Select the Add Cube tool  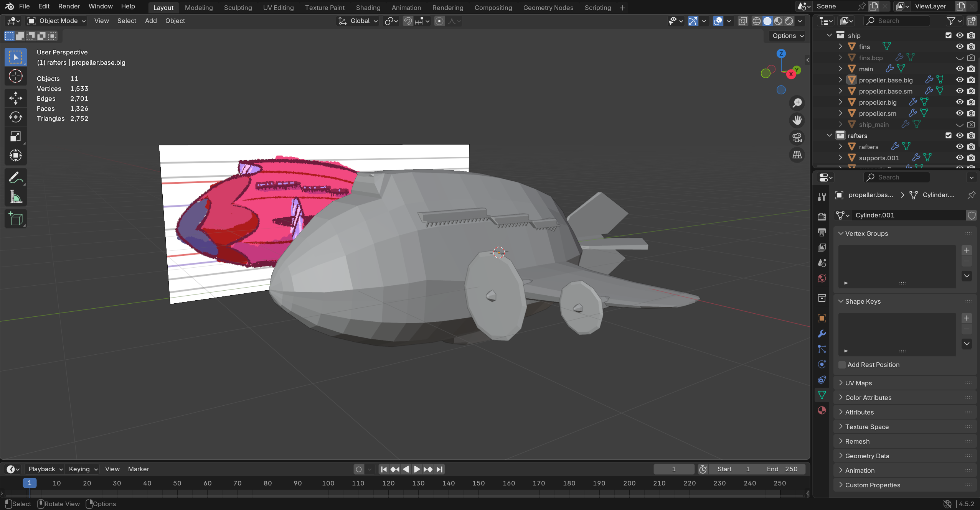(x=15, y=219)
